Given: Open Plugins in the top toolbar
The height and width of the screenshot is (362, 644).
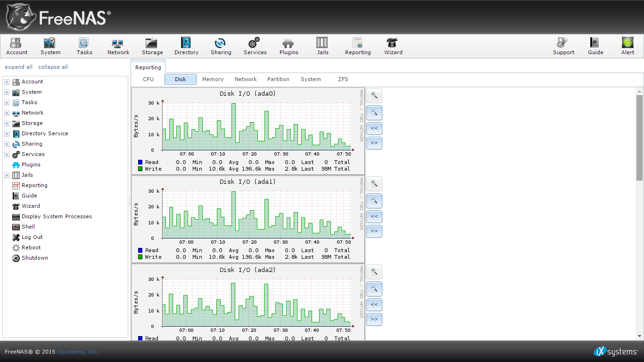Looking at the screenshot, I should [x=289, y=46].
